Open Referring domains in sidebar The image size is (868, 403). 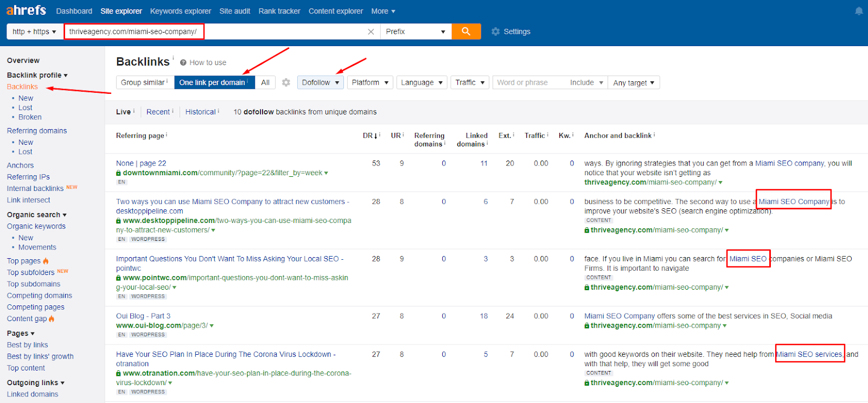coord(37,131)
